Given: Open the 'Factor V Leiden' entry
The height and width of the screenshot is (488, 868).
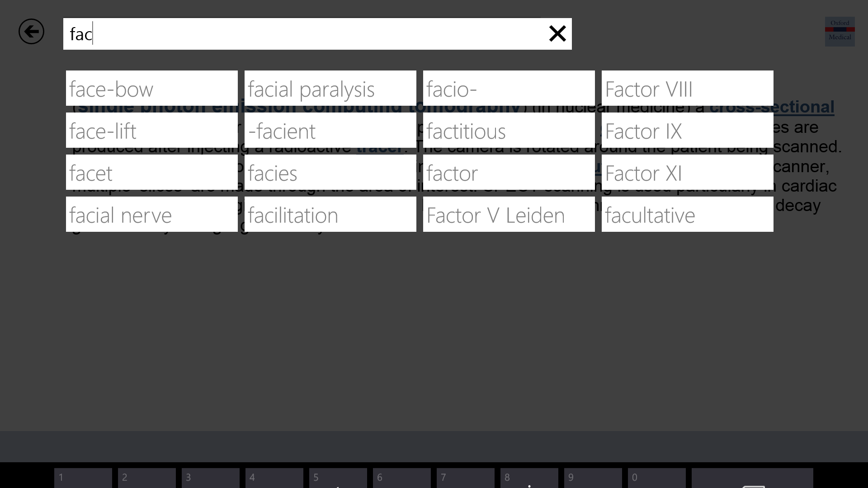Looking at the screenshot, I should coord(509,215).
